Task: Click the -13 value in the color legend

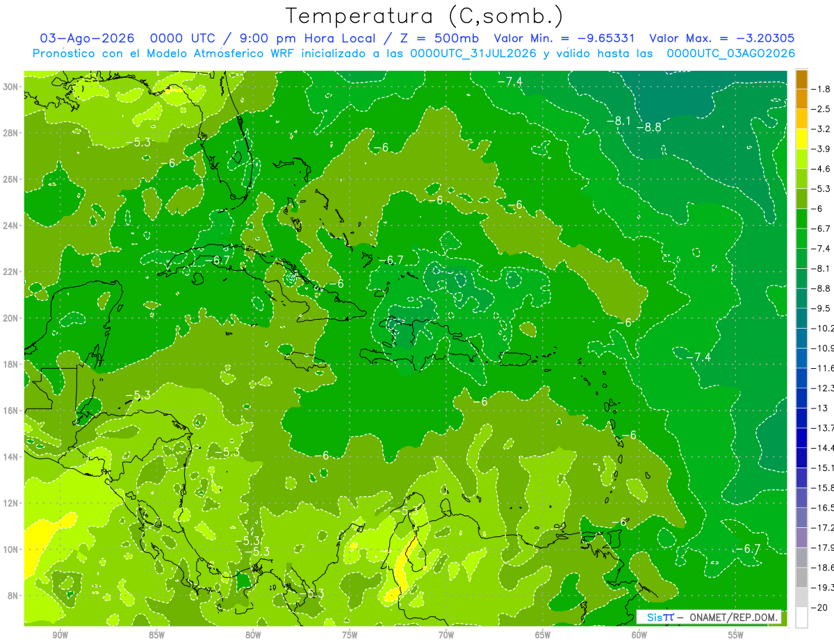Action: (x=819, y=408)
